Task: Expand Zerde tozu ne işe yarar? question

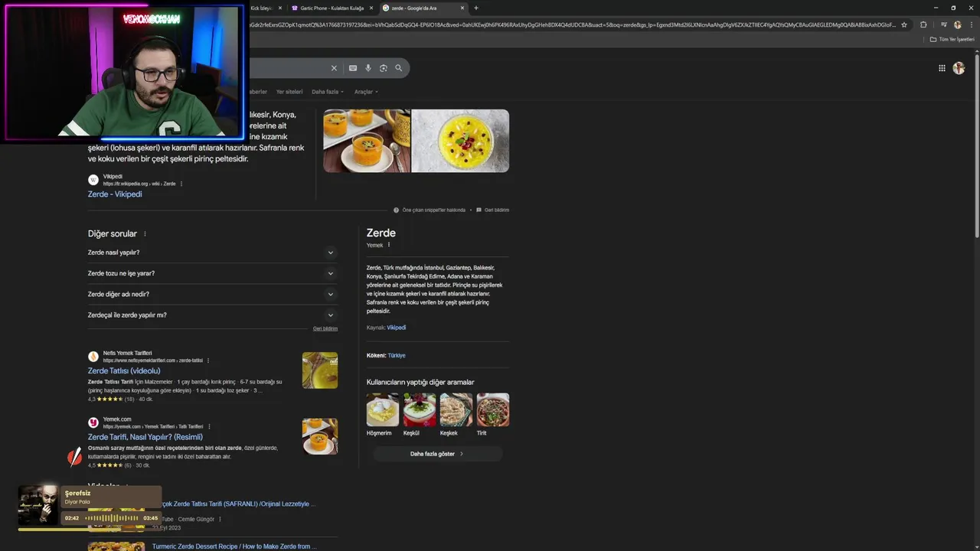Action: (x=213, y=273)
